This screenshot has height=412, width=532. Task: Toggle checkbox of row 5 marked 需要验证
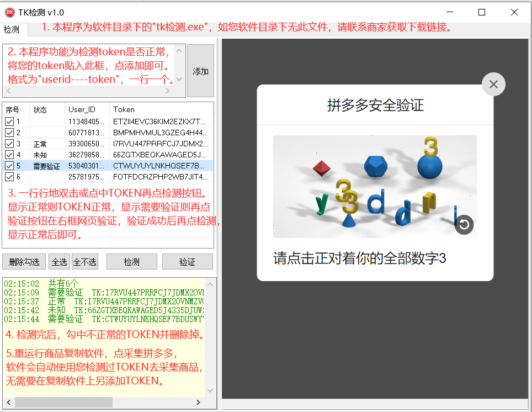(x=9, y=166)
